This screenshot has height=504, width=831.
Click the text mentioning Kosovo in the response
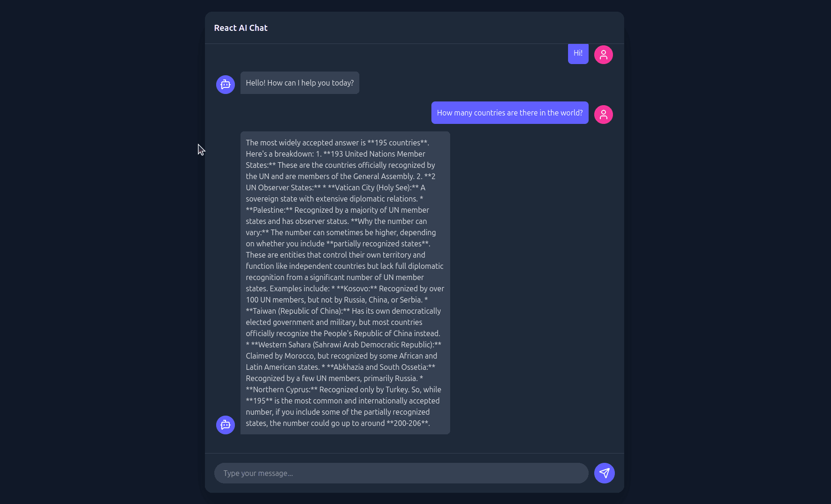click(x=356, y=288)
